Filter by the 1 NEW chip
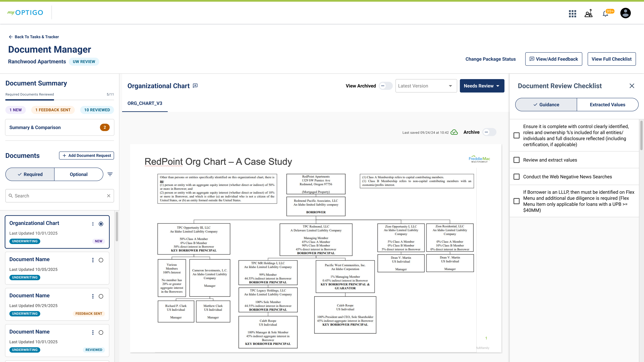Screen dimensions: 644x362 point(16,110)
